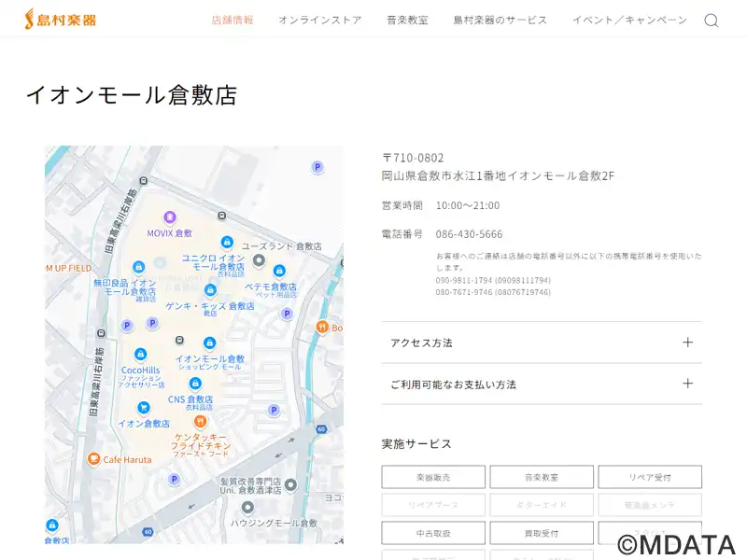Click the 実施サービス section heading
This screenshot has width=747, height=560.
click(x=416, y=444)
